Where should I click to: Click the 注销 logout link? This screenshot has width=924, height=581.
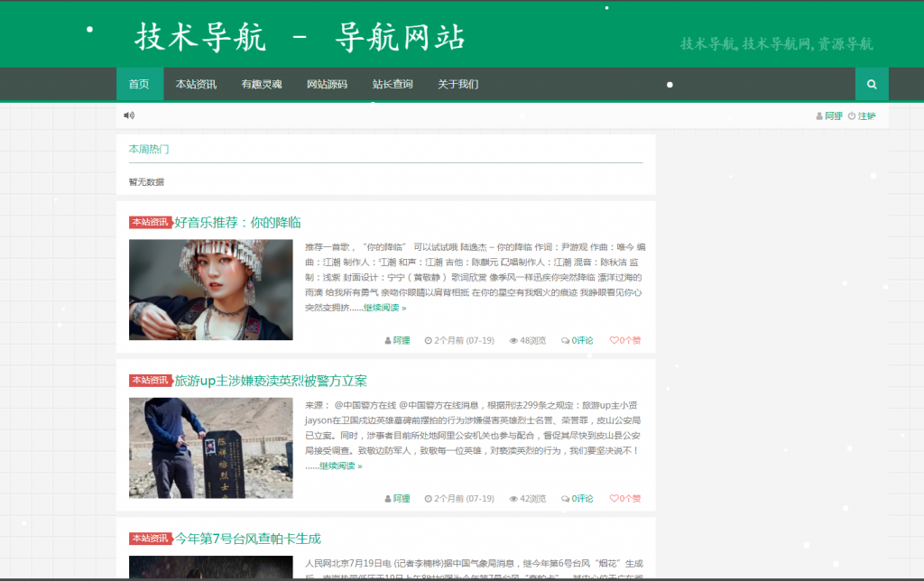867,116
